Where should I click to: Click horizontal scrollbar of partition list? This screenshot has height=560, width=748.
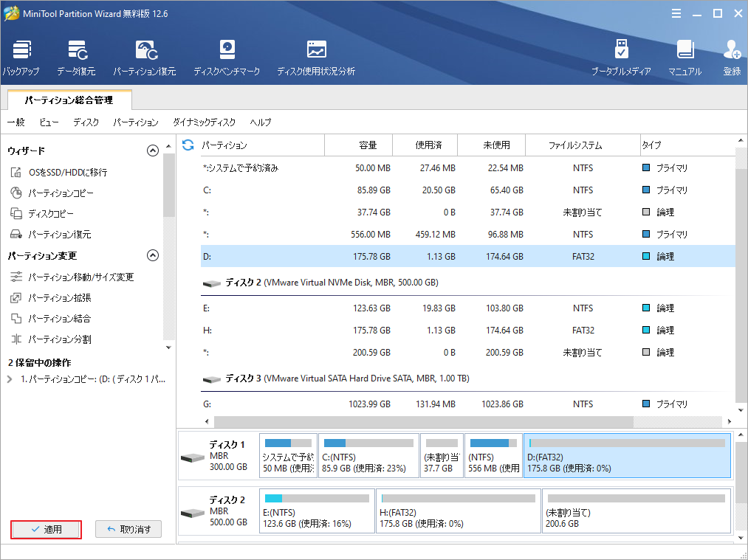(x=424, y=422)
